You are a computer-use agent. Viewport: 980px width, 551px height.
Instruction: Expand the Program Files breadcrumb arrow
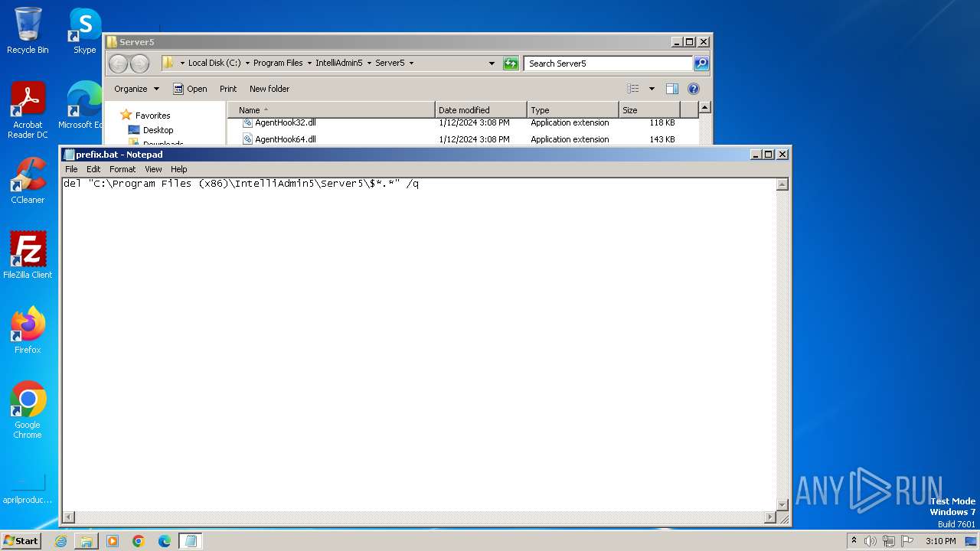(x=309, y=64)
